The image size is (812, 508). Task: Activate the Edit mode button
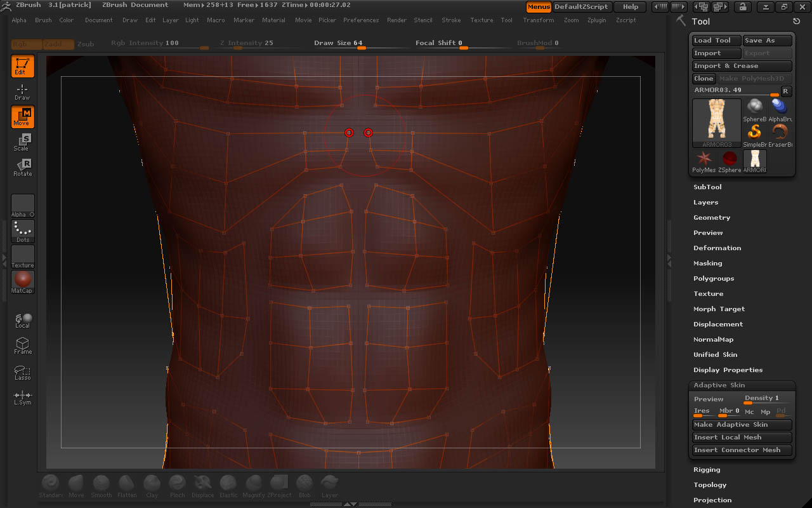[22, 66]
